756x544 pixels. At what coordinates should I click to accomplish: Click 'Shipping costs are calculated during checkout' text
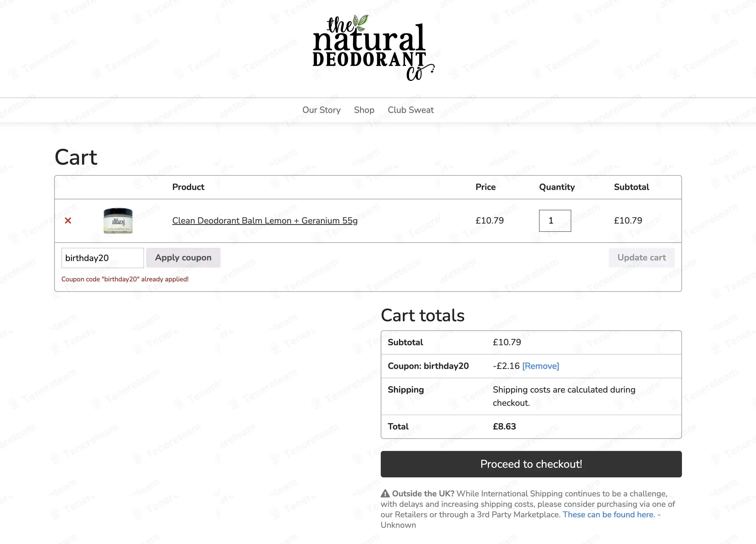(564, 396)
